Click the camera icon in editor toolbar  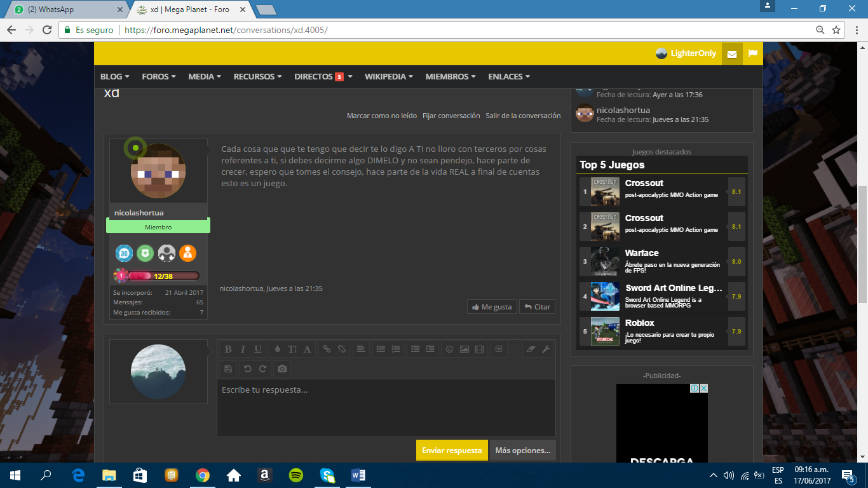click(282, 369)
